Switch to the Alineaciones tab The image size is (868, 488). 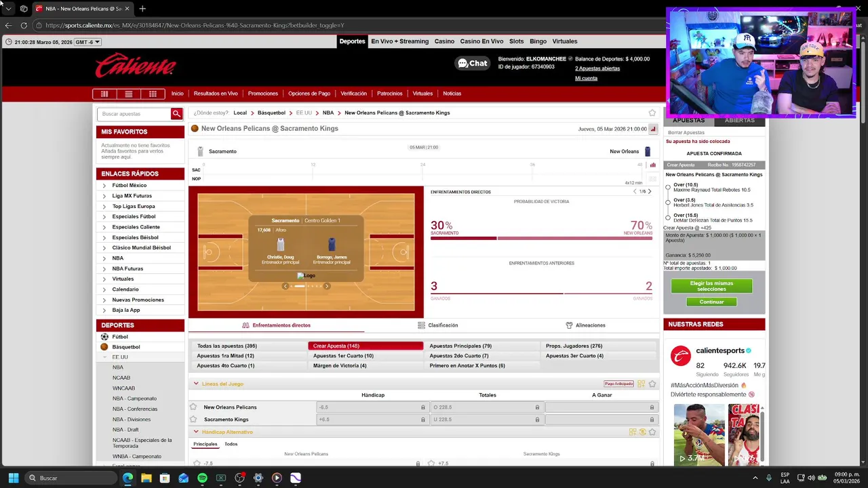click(x=585, y=325)
